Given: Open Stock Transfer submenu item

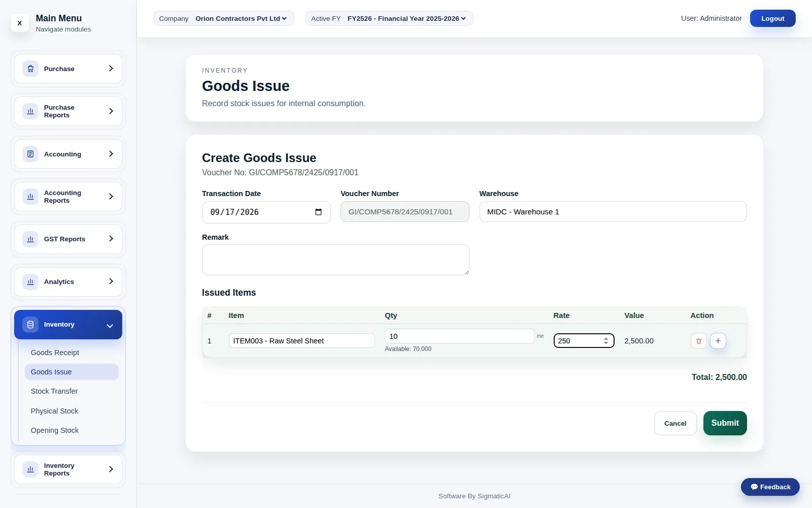Looking at the screenshot, I should coord(72,391).
